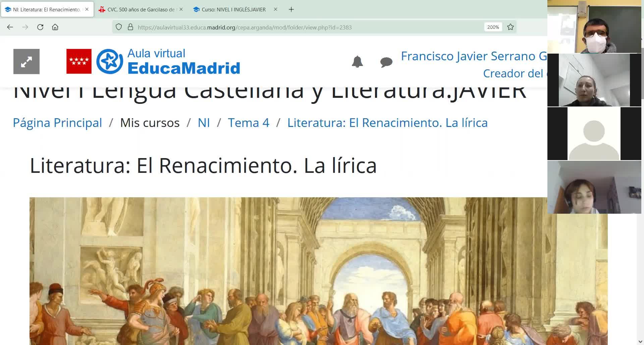This screenshot has width=644, height=345.
Task: Reload the current page
Action: point(40,27)
